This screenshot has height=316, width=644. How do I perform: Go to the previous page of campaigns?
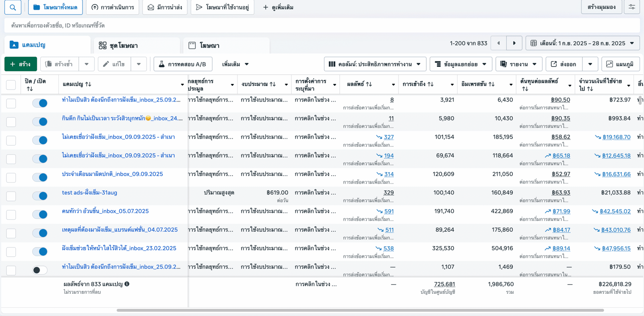click(498, 43)
